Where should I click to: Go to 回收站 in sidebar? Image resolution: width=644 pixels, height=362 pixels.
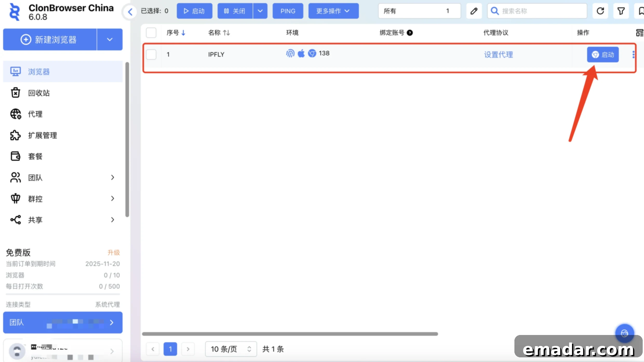coord(63,93)
